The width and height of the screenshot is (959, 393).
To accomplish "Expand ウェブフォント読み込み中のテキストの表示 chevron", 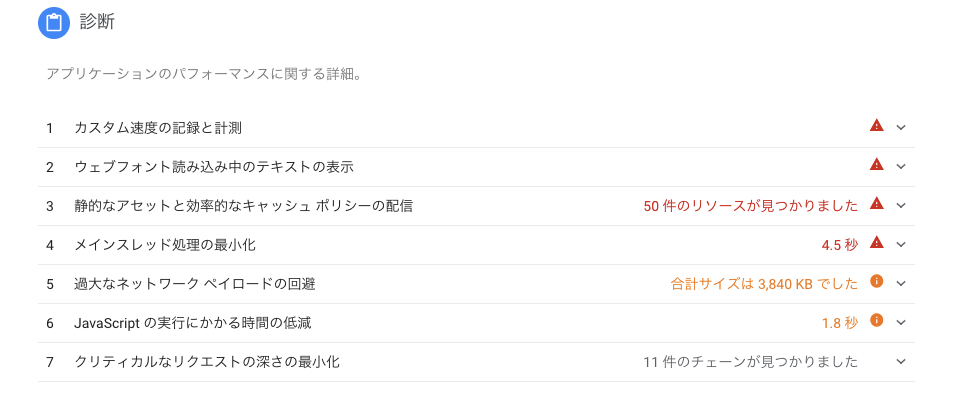I will point(900,167).
